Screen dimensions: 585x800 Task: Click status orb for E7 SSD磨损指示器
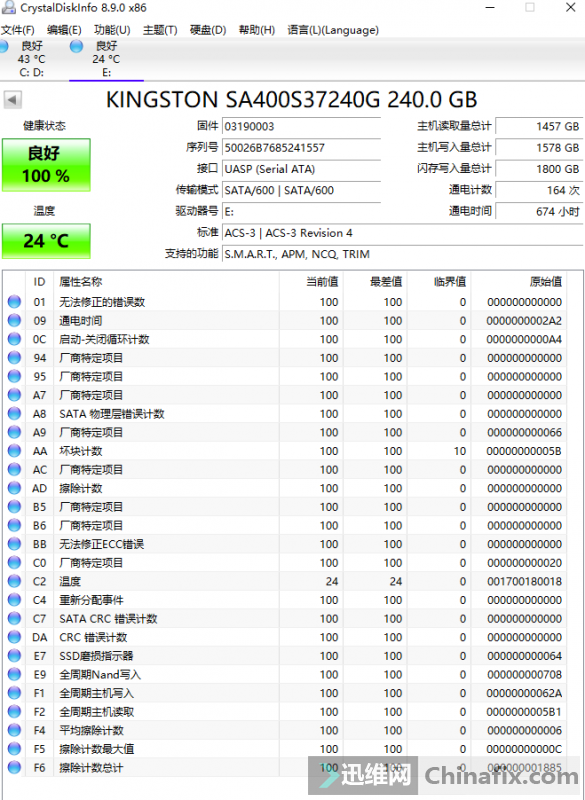pos(14,656)
